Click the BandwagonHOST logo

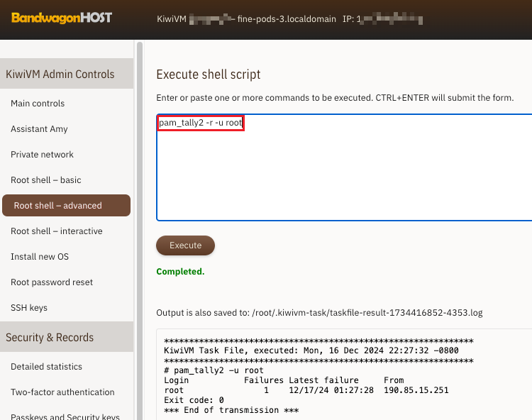click(62, 17)
